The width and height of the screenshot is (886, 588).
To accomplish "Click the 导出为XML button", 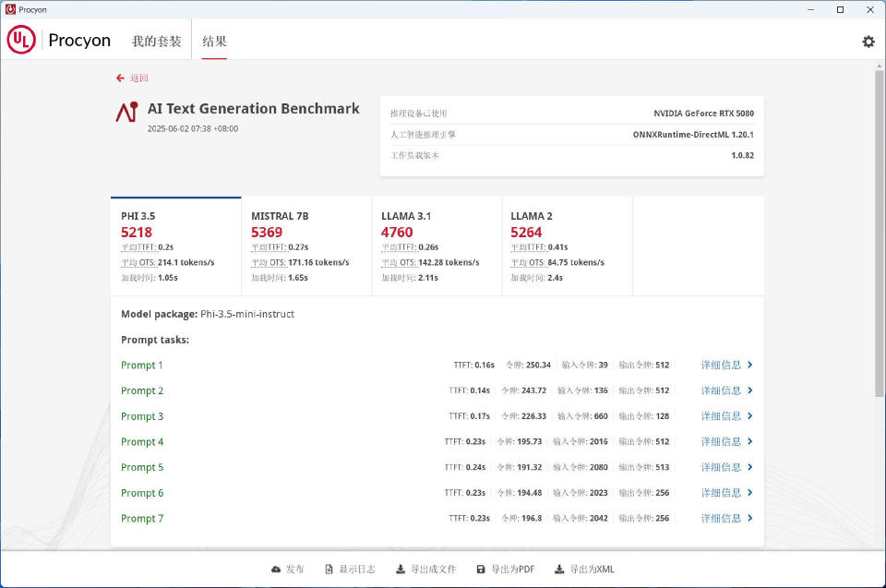I will click(584, 570).
